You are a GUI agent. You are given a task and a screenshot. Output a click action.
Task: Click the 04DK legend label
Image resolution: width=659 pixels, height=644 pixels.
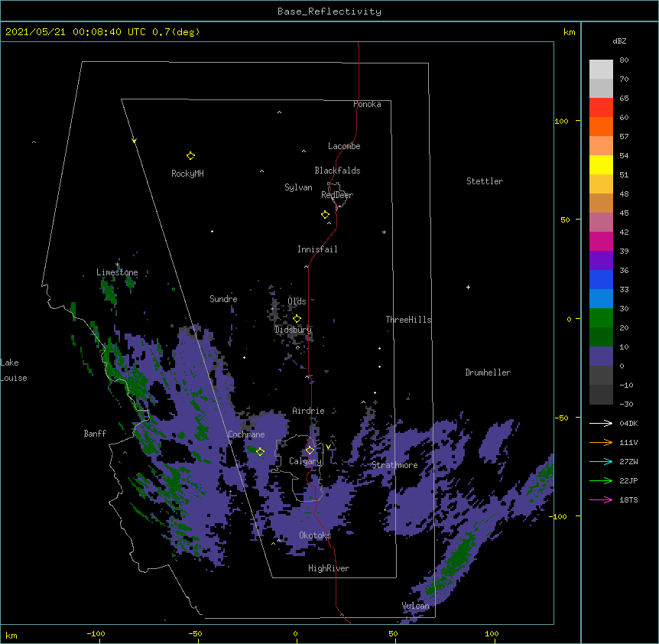(x=628, y=423)
